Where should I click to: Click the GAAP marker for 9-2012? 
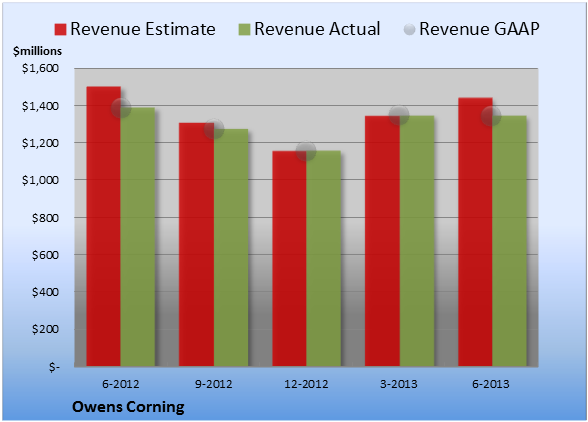pos(214,129)
